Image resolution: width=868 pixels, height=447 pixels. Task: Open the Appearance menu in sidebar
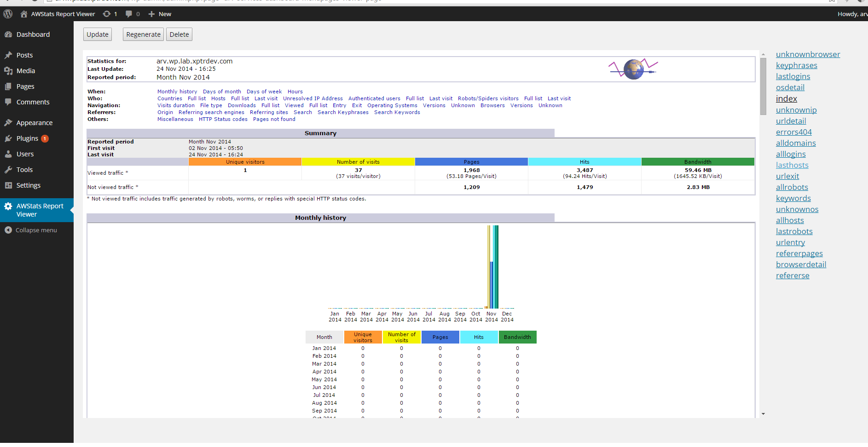(x=34, y=123)
